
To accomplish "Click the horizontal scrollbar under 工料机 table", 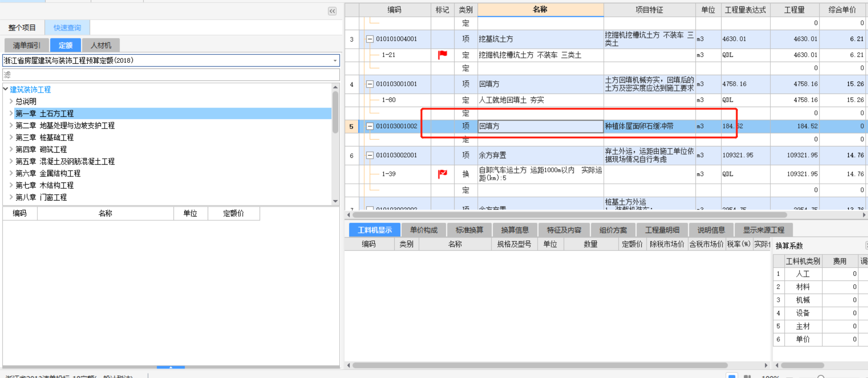I will (540, 365).
